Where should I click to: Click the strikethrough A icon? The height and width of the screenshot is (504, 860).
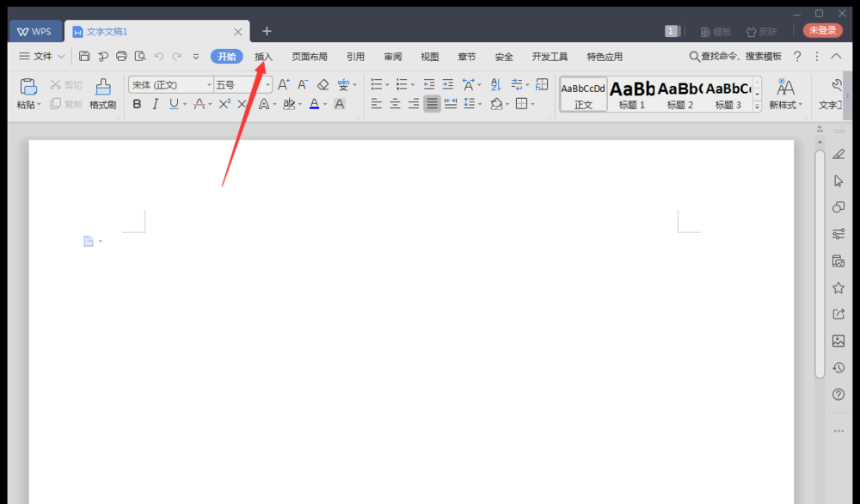(x=200, y=104)
